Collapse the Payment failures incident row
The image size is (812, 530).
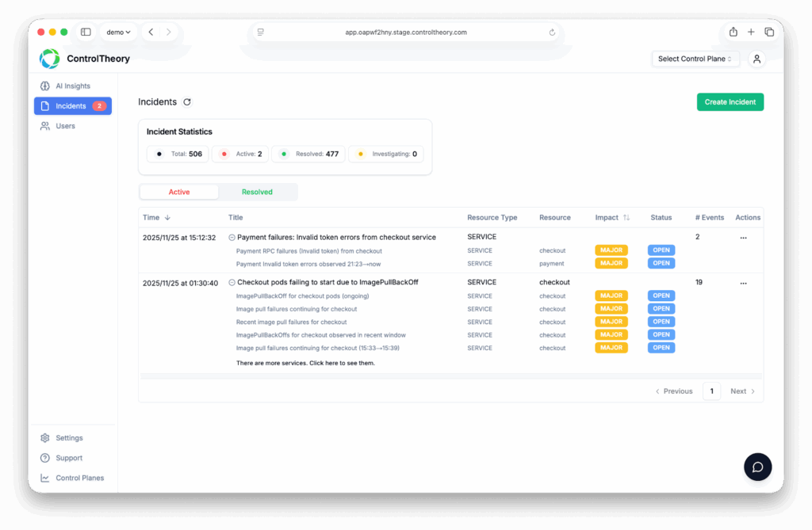click(x=232, y=238)
